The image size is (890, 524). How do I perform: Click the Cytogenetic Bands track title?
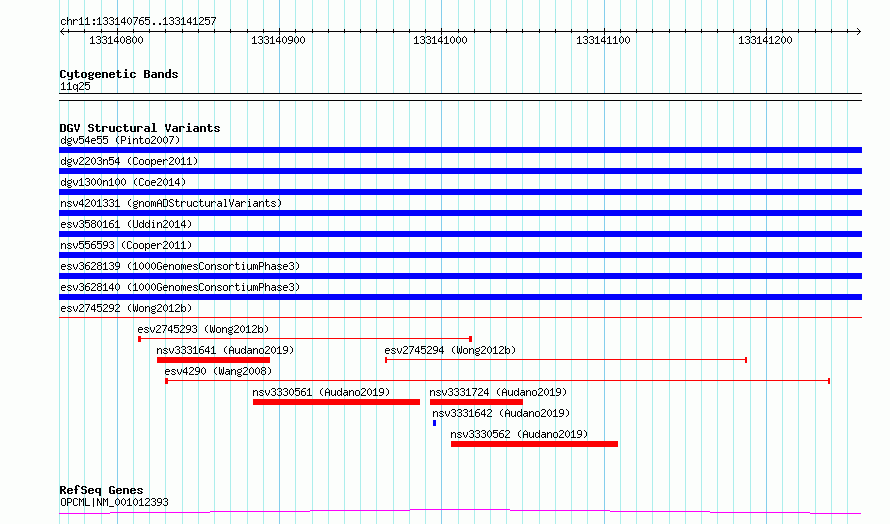[119, 74]
